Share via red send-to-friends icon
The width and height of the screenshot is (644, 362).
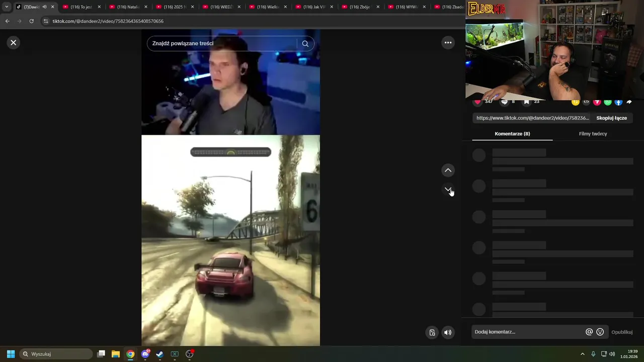click(597, 102)
